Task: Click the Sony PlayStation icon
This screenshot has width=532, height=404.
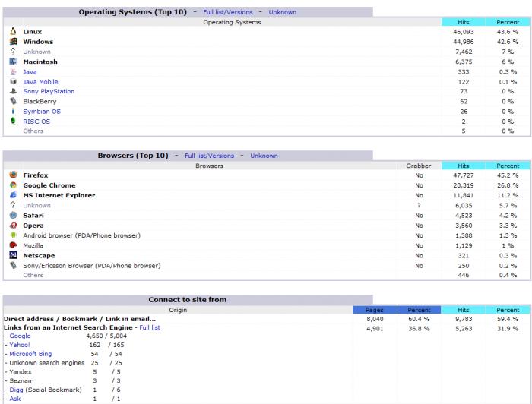Action: pyautogui.click(x=13, y=91)
